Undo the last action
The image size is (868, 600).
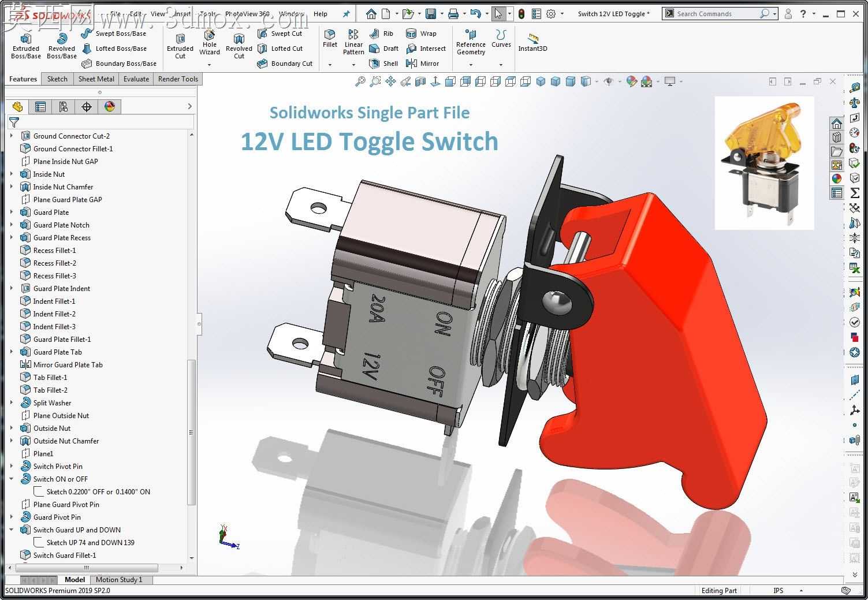(475, 14)
